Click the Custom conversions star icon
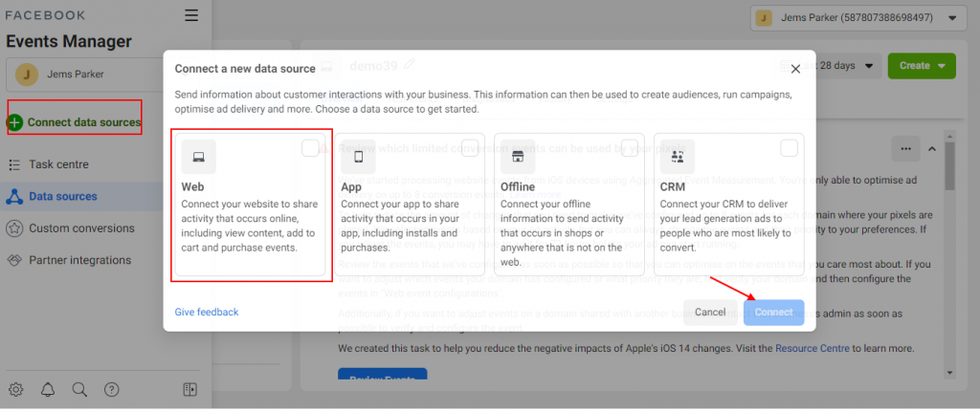 point(14,228)
